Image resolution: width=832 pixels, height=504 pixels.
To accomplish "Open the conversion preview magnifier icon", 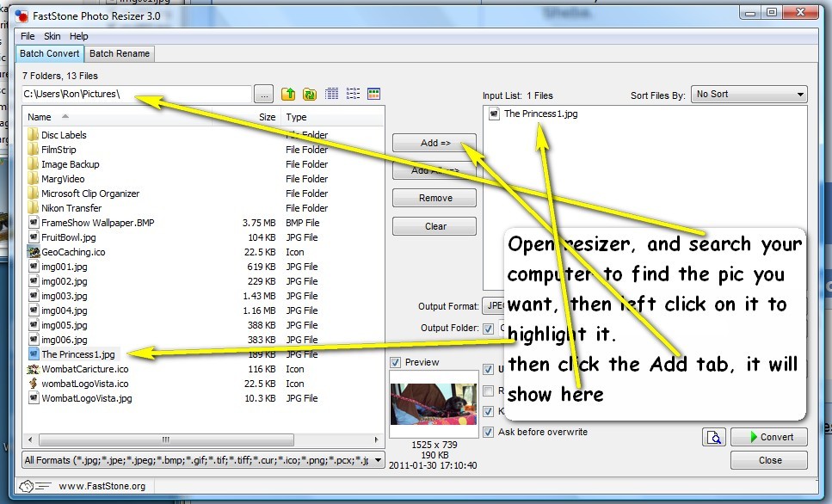I will pyautogui.click(x=713, y=437).
